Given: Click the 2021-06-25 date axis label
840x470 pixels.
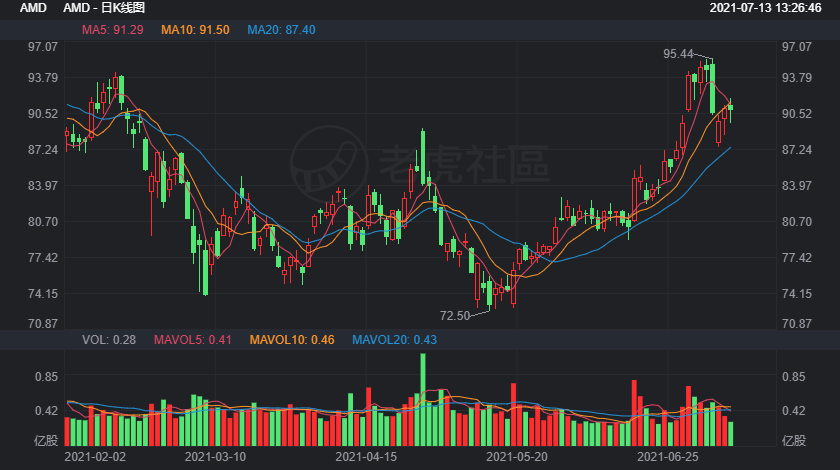Looking at the screenshot, I should 668,457.
